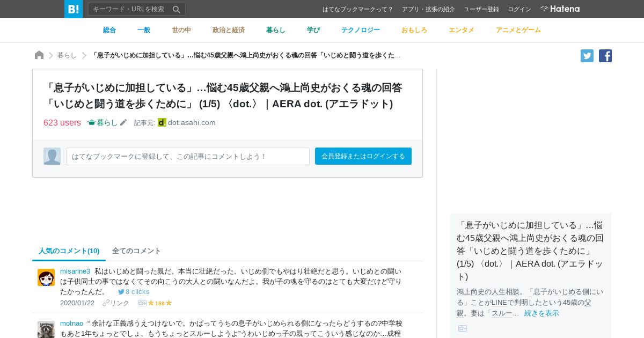
Task: Open the 世の中 category
Action: coord(181,30)
